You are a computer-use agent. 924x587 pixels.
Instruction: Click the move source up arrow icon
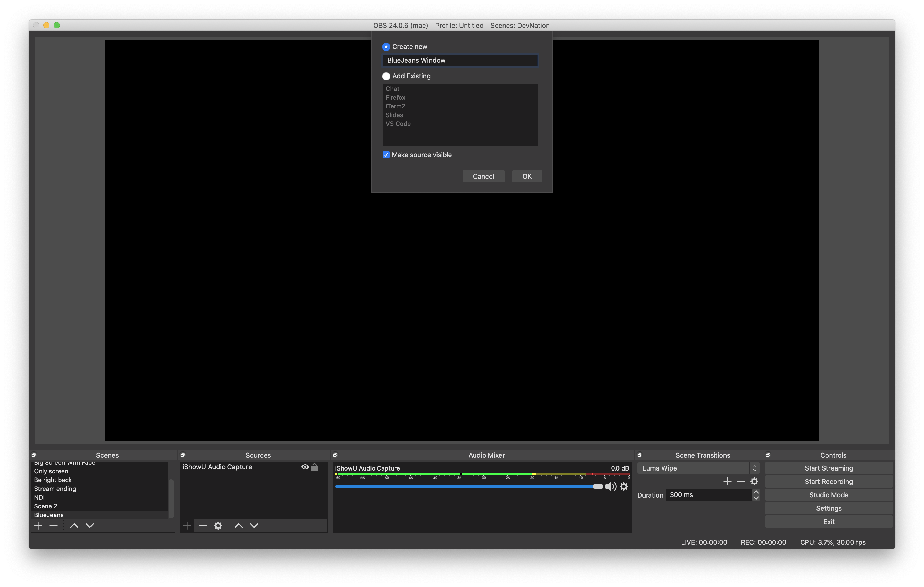[x=238, y=526]
